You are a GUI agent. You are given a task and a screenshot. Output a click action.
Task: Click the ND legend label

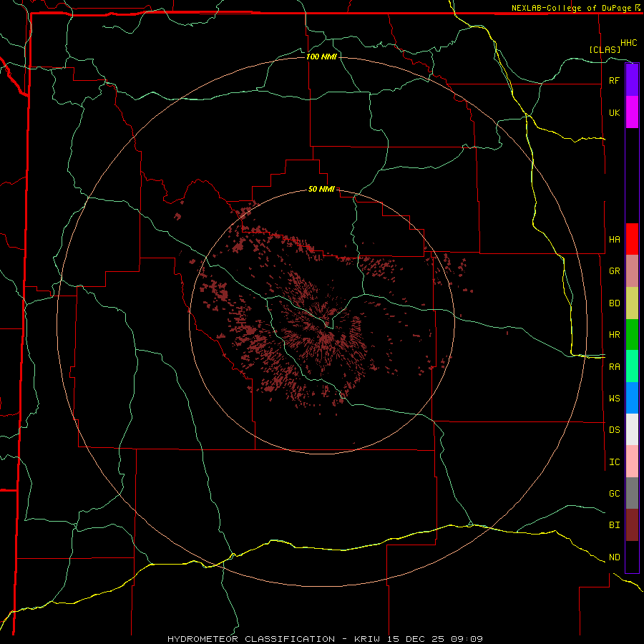(614, 557)
